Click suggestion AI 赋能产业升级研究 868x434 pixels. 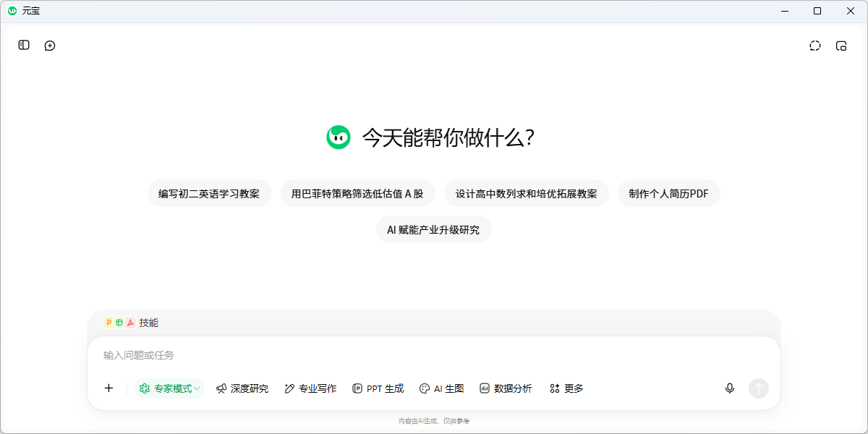click(x=433, y=230)
